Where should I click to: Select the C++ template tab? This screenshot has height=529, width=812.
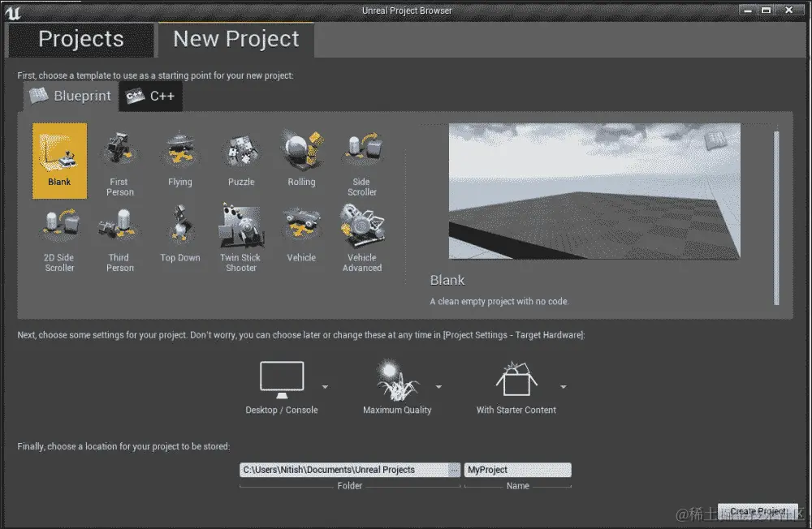coord(151,97)
